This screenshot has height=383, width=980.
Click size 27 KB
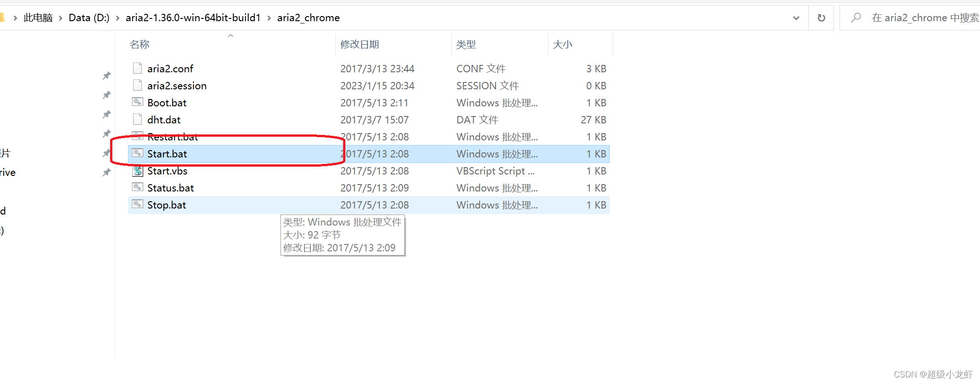(593, 120)
